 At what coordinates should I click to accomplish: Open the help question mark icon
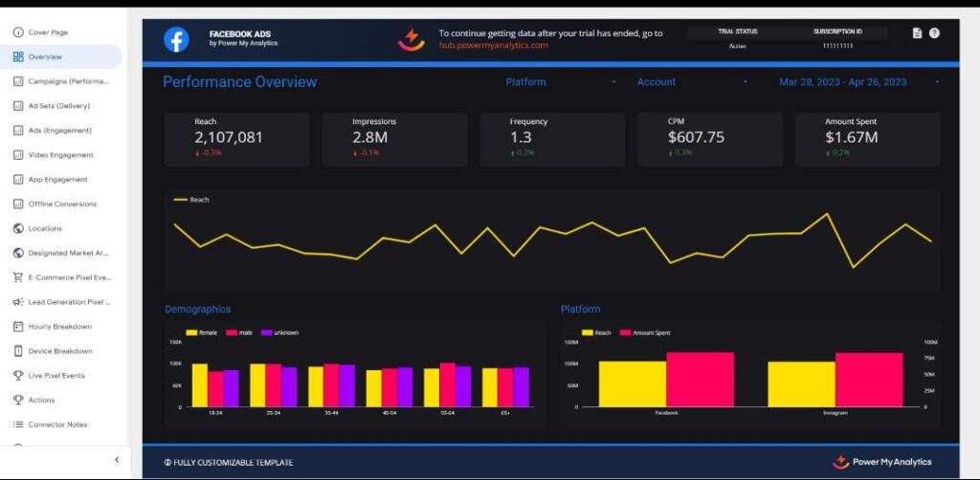click(934, 33)
